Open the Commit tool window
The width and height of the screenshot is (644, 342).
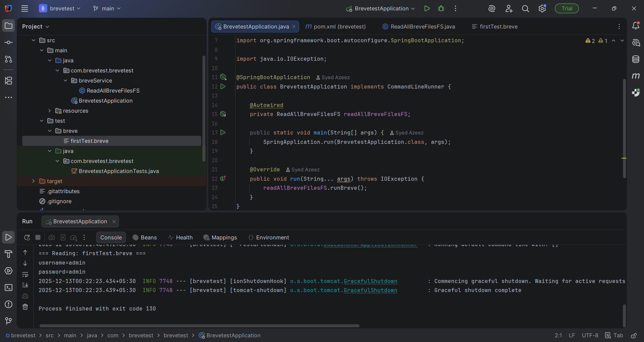click(x=8, y=42)
